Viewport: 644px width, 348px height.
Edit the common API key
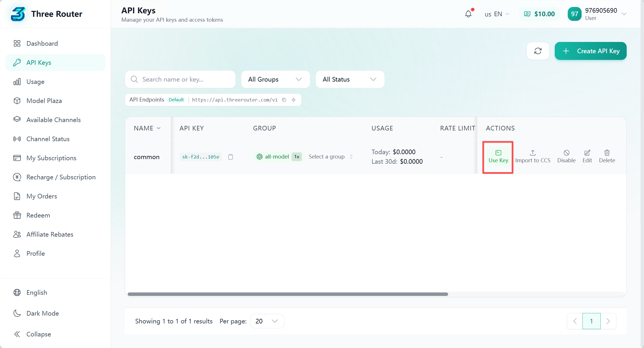pyautogui.click(x=587, y=157)
